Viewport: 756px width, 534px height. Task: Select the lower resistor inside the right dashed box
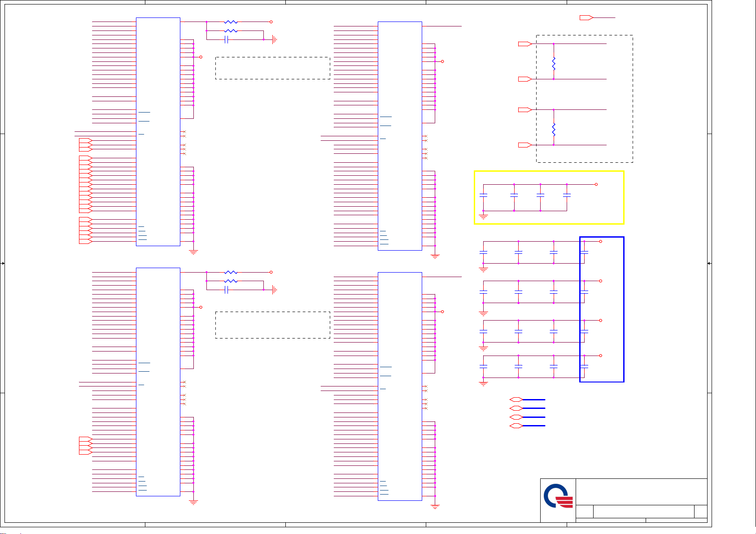[x=554, y=129]
